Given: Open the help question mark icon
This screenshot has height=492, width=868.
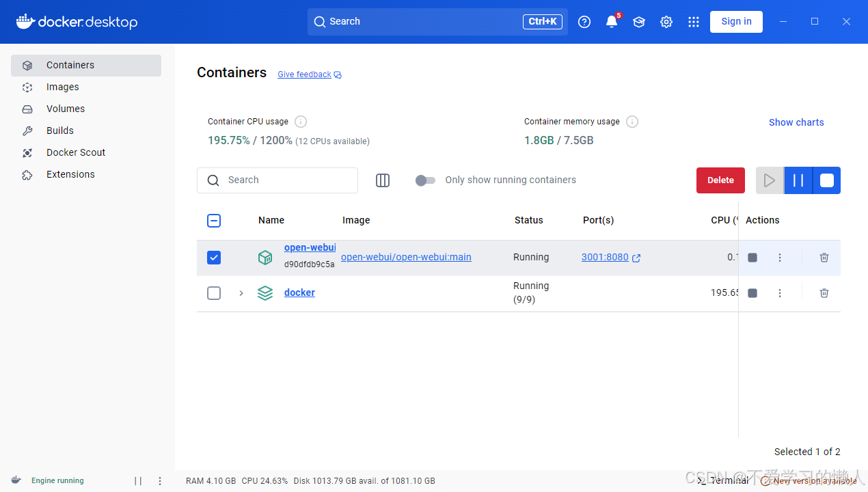Looking at the screenshot, I should coord(584,22).
